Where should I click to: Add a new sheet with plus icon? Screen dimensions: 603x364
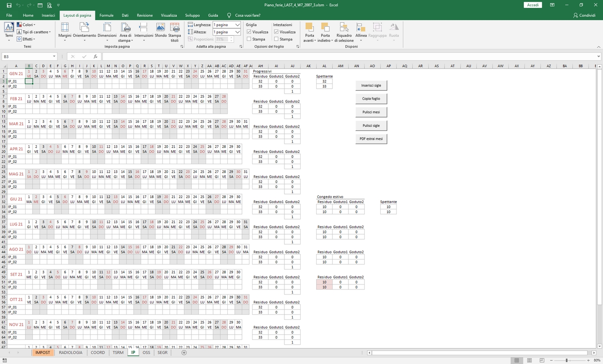tap(184, 353)
